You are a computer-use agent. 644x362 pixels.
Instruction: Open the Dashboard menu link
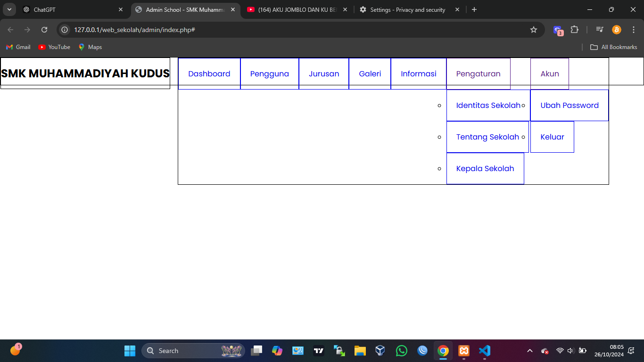tap(209, 74)
